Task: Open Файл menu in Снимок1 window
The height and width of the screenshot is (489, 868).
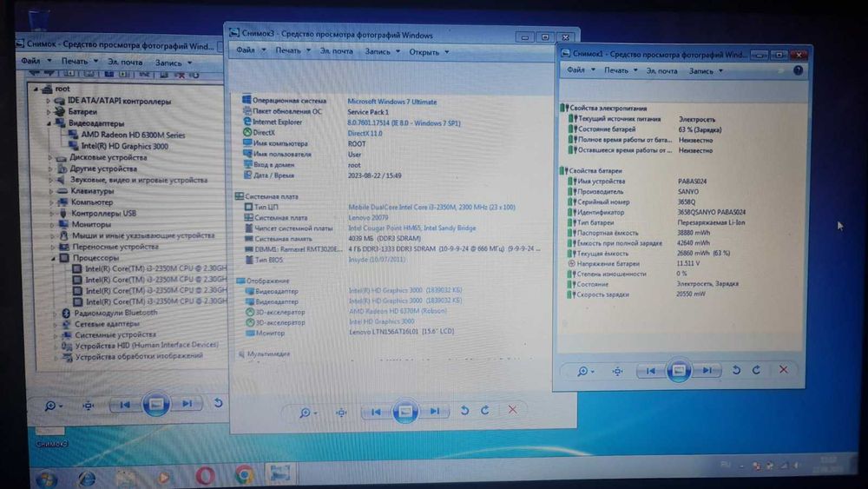Action: (x=581, y=69)
